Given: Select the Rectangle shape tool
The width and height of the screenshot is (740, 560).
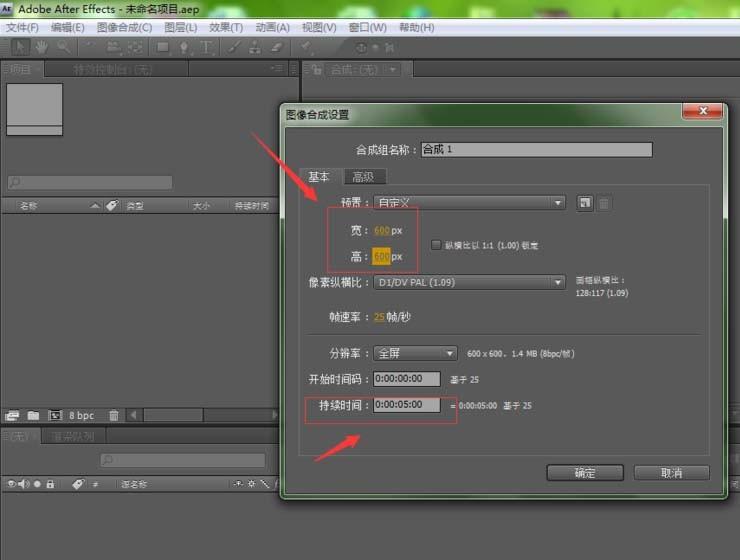Looking at the screenshot, I should pos(163,47).
